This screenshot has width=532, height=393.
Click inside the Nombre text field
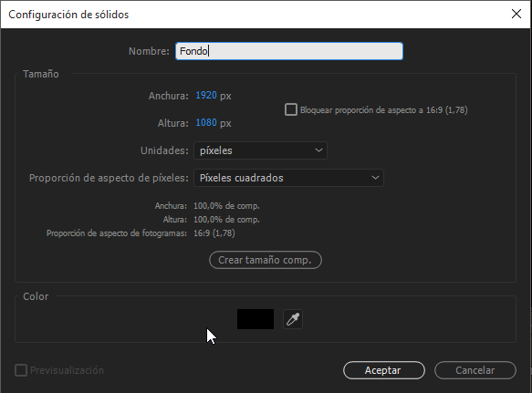coord(289,51)
